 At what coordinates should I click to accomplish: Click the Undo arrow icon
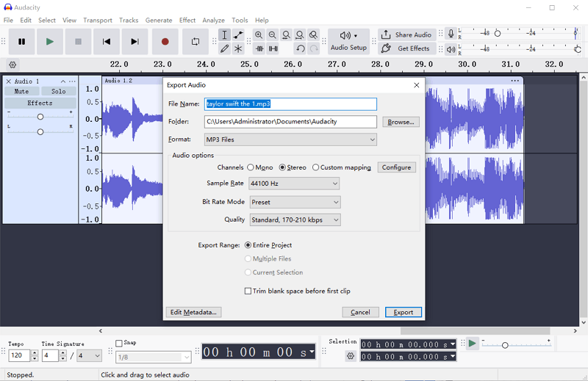pos(300,48)
